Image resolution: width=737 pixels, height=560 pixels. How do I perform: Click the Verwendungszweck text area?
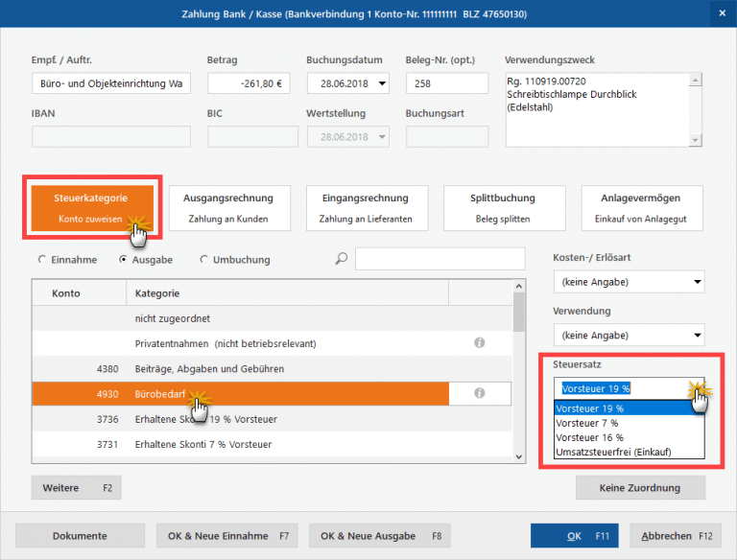[597, 110]
